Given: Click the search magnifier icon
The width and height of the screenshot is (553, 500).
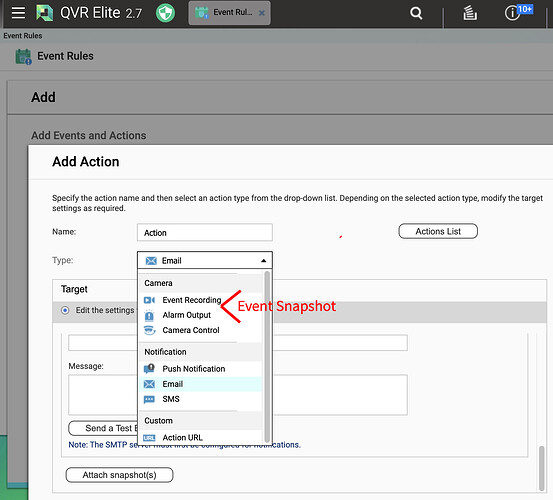Looking at the screenshot, I should tap(416, 13).
